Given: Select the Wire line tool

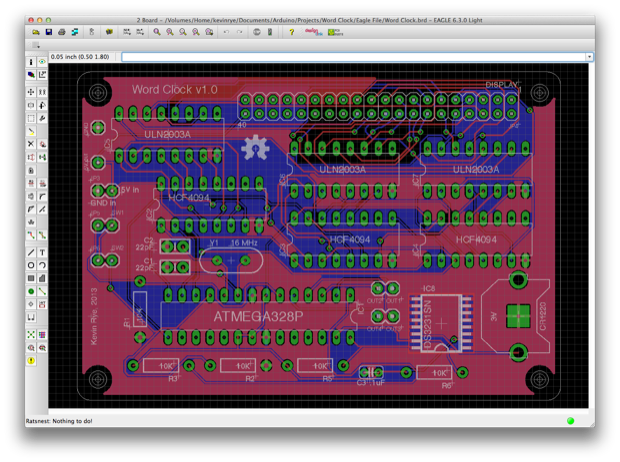Looking at the screenshot, I should 31,252.
